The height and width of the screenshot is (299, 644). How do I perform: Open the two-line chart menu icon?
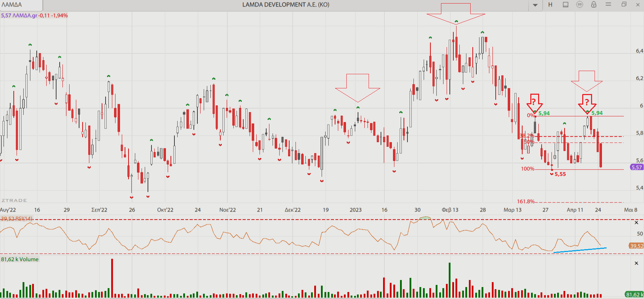point(608,4)
